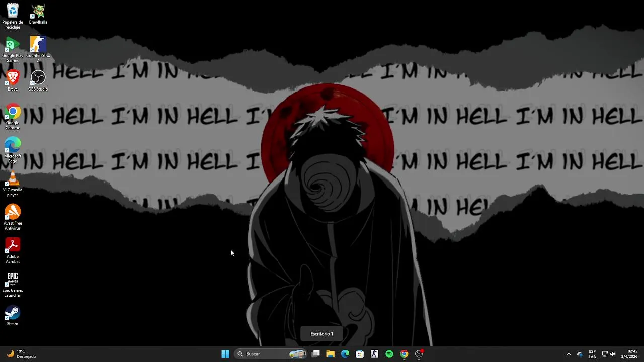644x362 pixels.
Task: Select the Google Chrome desktop shortcut
Action: tap(13, 117)
